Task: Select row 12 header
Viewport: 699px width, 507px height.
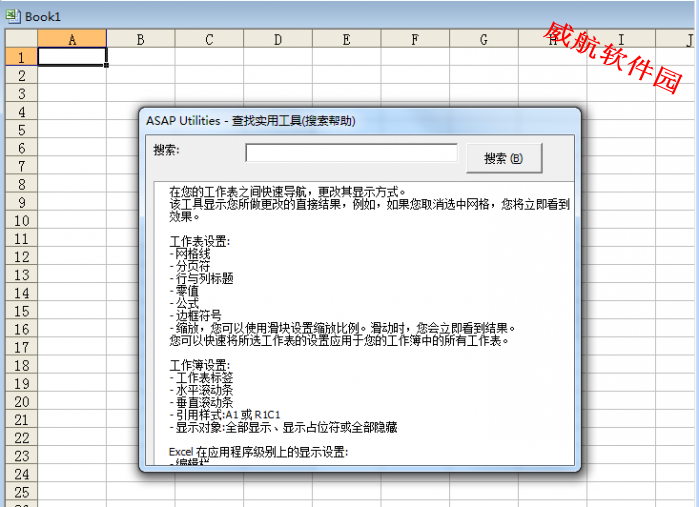Action: click(21, 257)
